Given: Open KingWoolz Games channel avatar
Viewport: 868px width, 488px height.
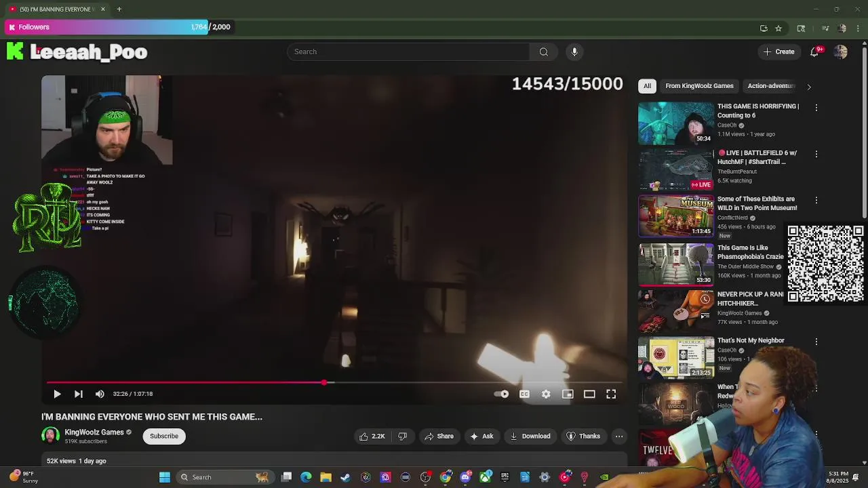Looking at the screenshot, I should [51, 436].
